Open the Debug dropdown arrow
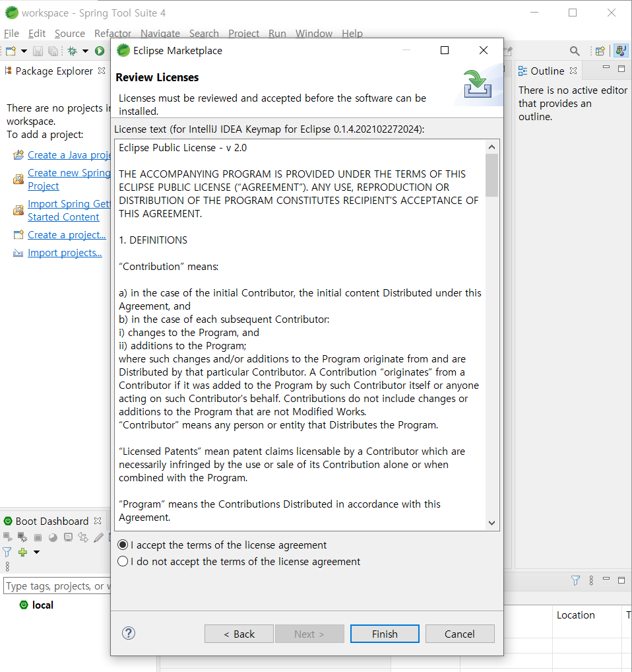632x672 pixels. click(x=85, y=51)
